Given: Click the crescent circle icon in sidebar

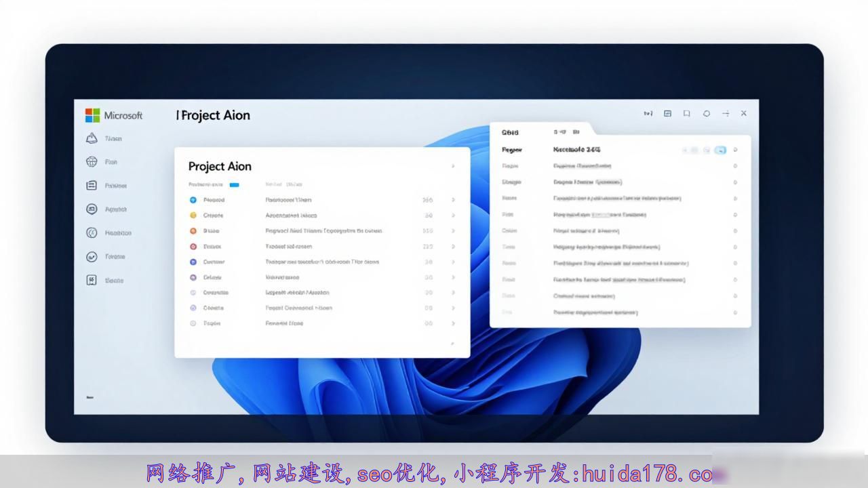Looking at the screenshot, I should [x=92, y=232].
